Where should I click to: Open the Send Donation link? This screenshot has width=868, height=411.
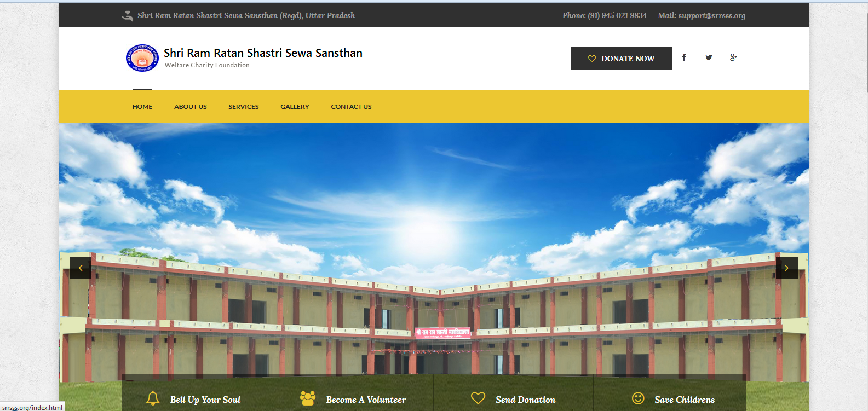(526, 400)
